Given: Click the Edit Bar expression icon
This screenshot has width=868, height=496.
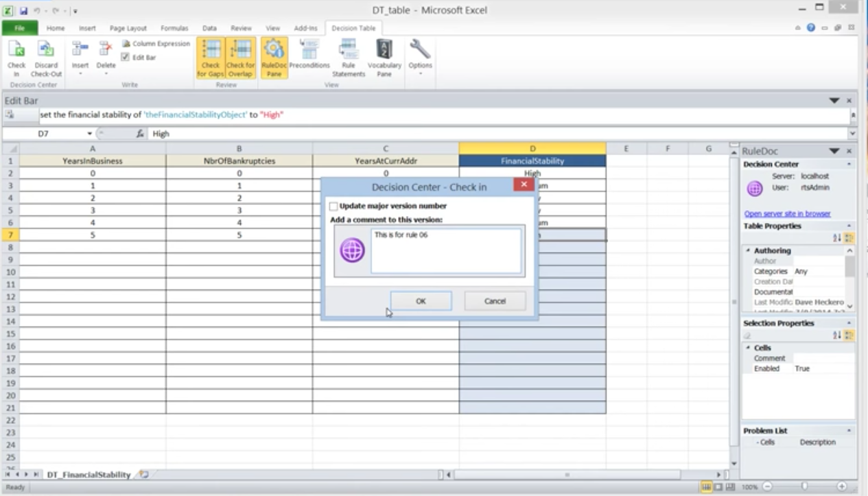Looking at the screenshot, I should click(x=10, y=115).
